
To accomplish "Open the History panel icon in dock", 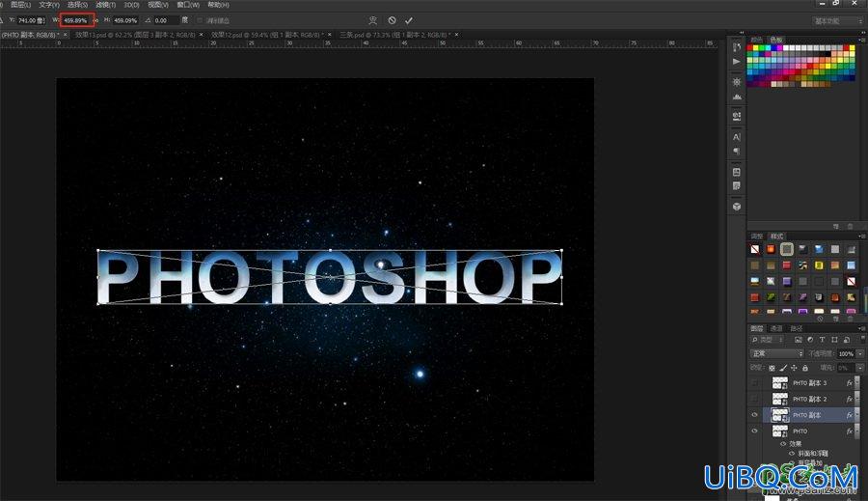I will pyautogui.click(x=736, y=47).
